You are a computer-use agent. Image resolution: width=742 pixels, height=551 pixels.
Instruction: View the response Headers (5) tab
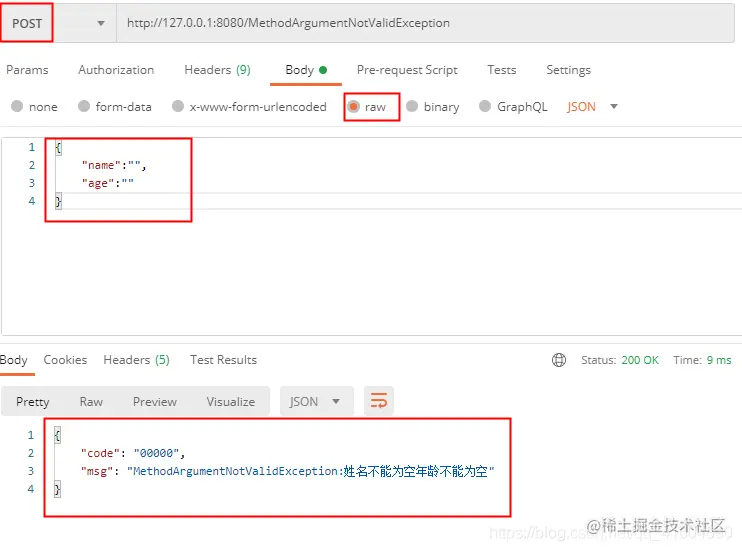(136, 360)
